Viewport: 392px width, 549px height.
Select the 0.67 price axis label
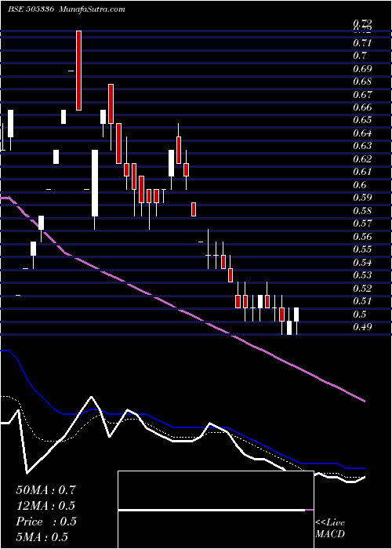coord(362,95)
